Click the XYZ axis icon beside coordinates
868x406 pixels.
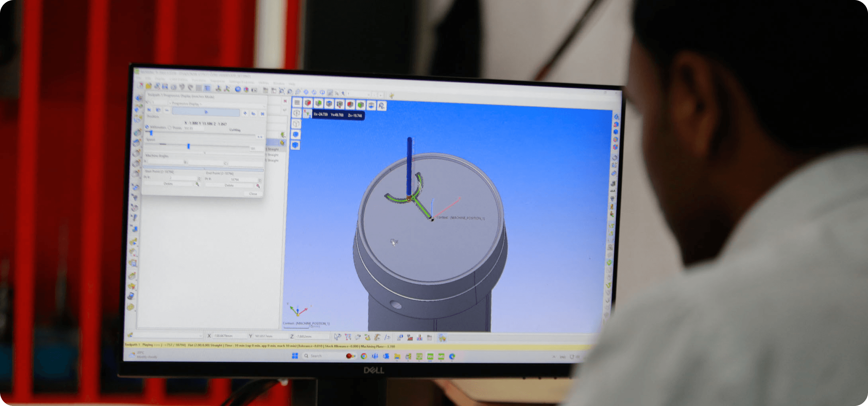click(307, 114)
